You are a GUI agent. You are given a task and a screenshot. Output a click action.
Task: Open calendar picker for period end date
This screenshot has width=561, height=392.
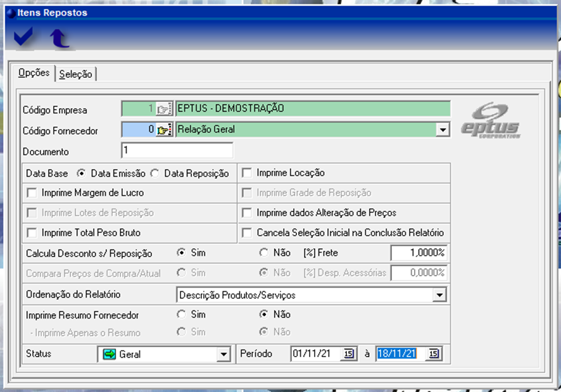click(434, 354)
